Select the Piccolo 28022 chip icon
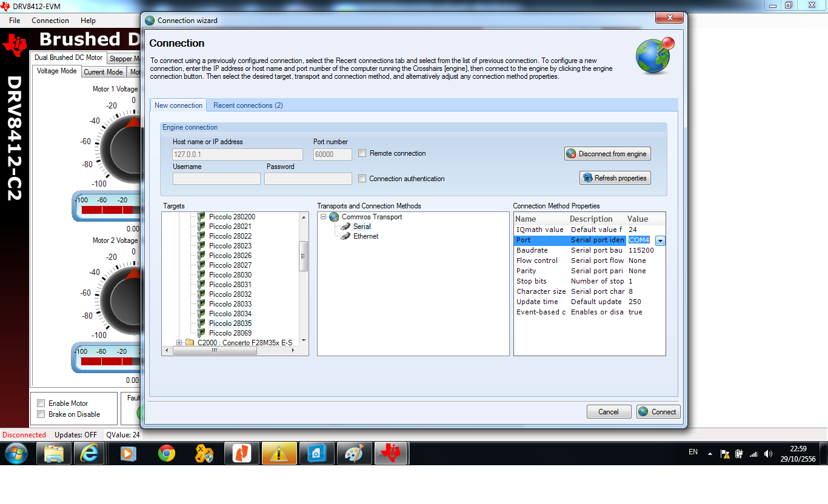Screen dimensions: 828x504 coord(201,236)
